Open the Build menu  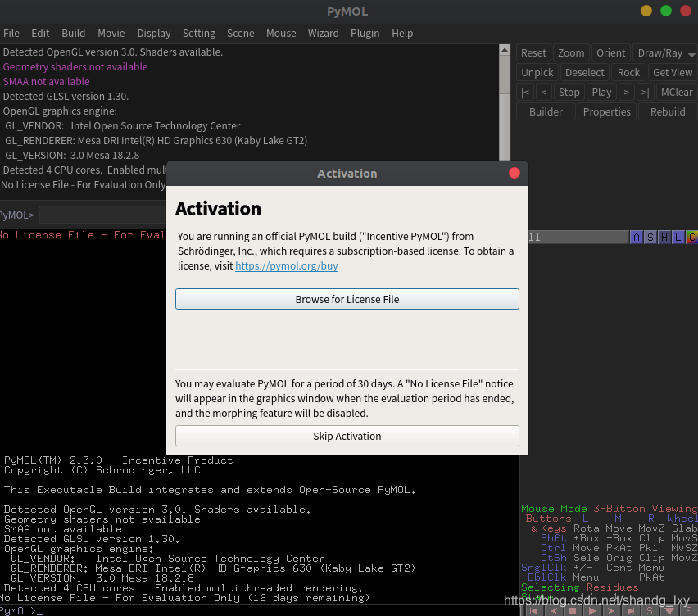74,34
